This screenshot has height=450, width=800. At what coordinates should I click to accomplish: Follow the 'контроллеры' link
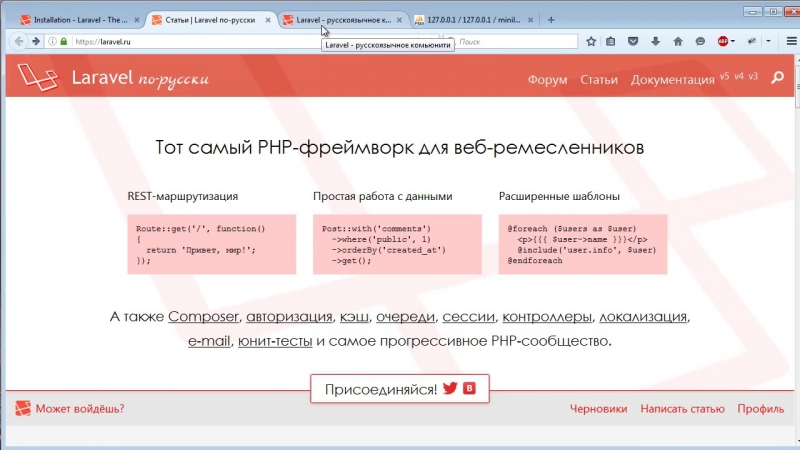click(546, 316)
